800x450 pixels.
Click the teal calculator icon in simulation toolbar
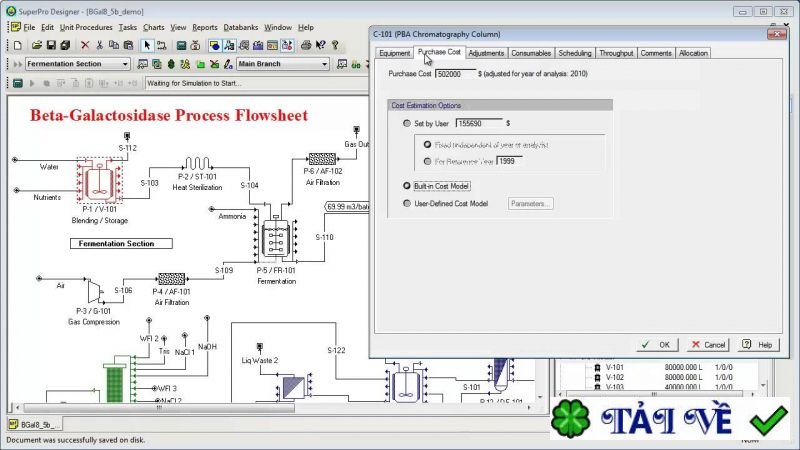tap(17, 83)
